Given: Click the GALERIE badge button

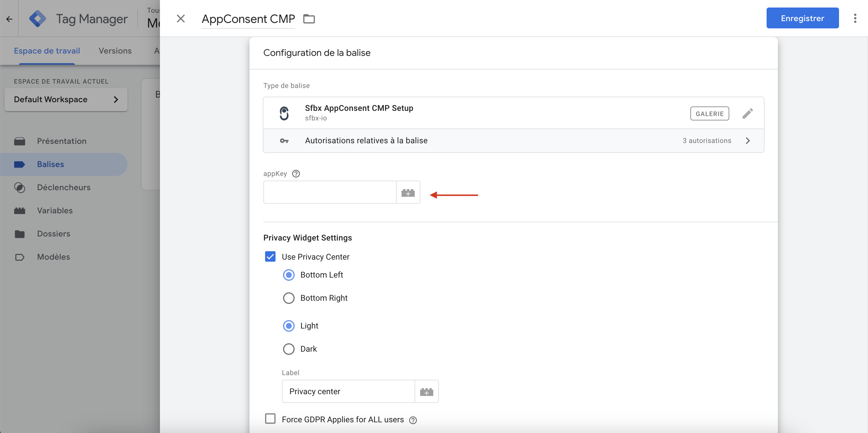Looking at the screenshot, I should (x=709, y=113).
